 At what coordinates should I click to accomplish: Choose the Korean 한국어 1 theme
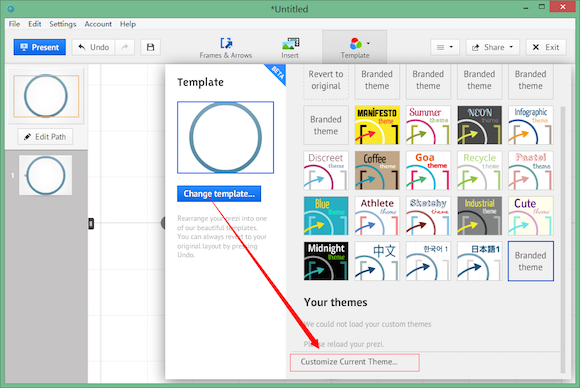point(428,261)
